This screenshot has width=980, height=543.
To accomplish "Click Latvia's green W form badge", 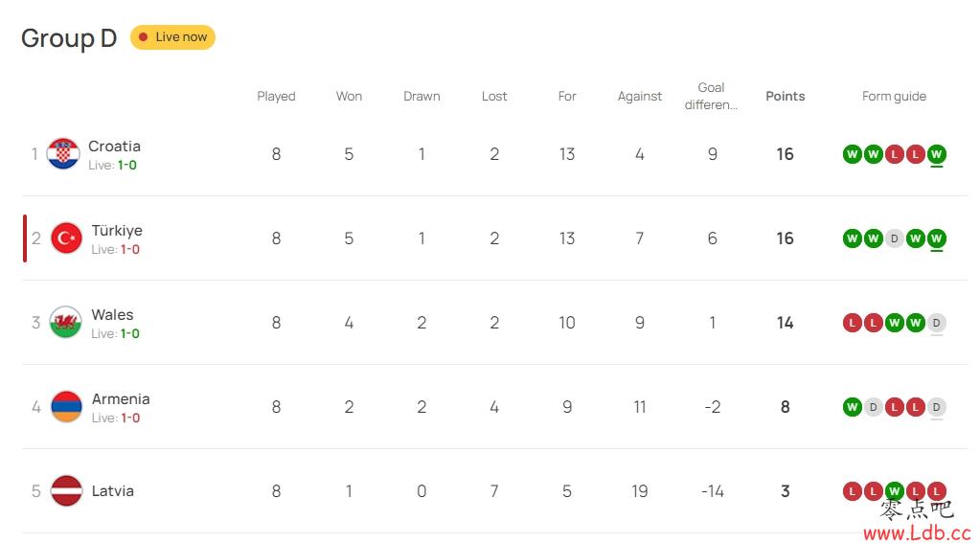I will [x=895, y=491].
